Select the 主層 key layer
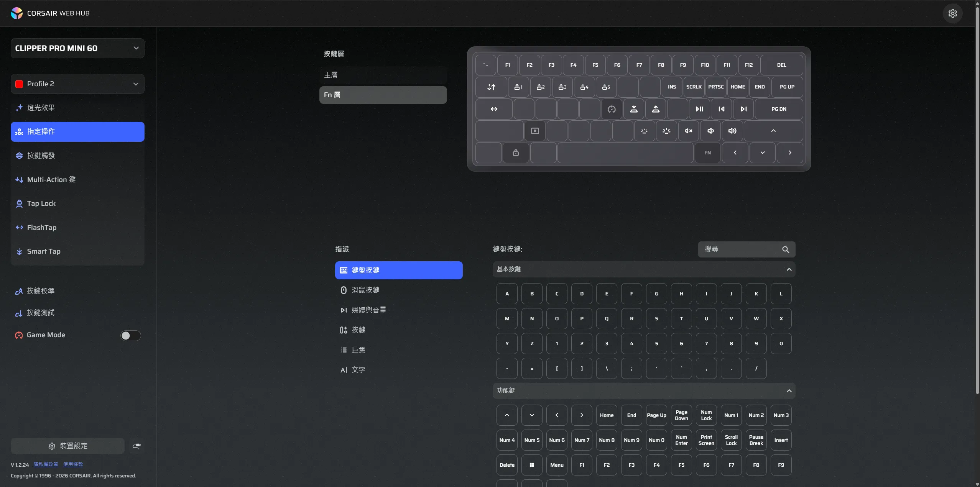 pos(383,75)
